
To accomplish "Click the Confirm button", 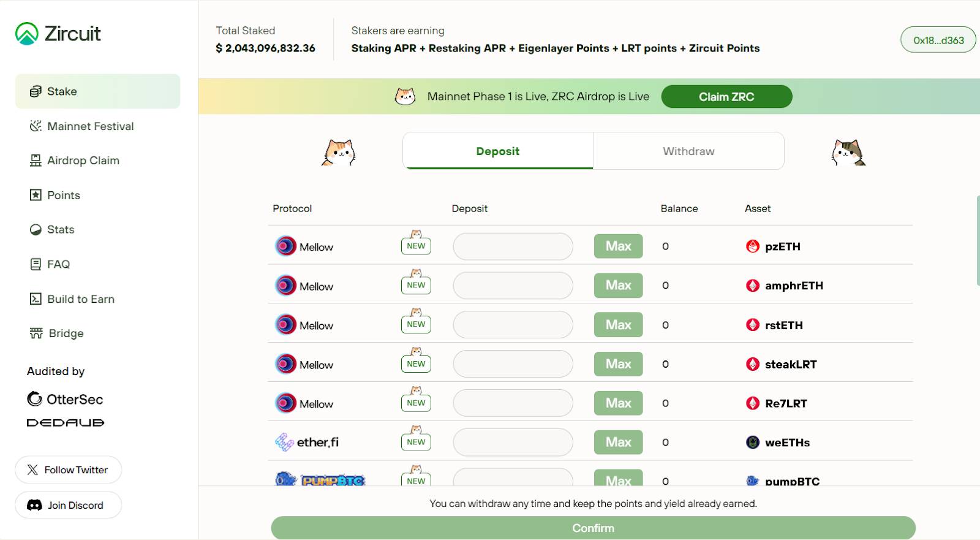I will coord(593,528).
